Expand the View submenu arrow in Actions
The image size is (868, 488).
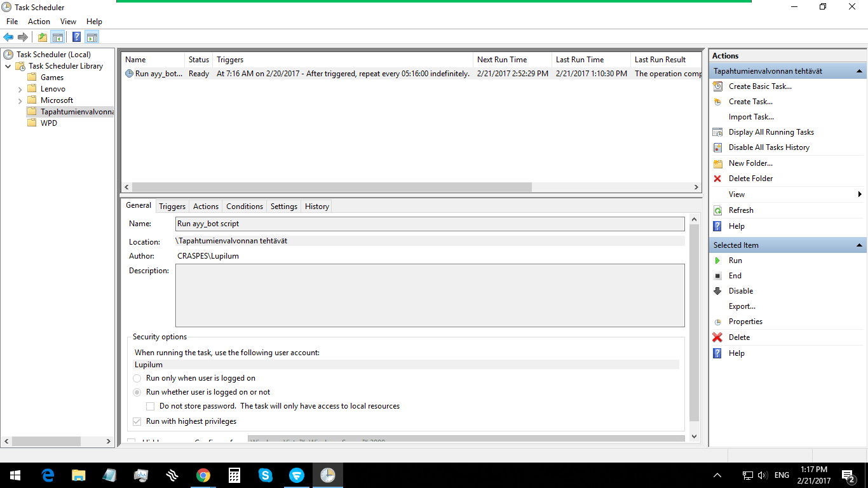click(859, 194)
